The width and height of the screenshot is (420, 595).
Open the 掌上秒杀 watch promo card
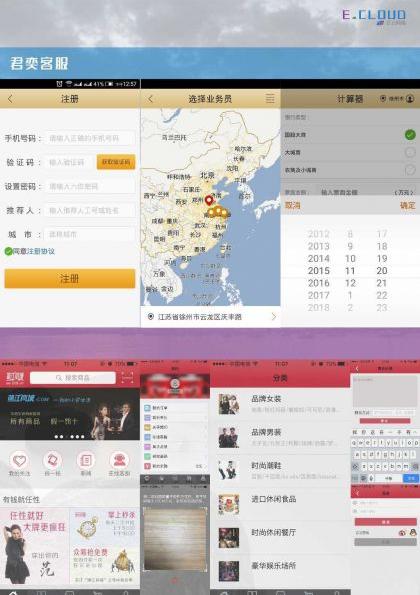[105, 527]
